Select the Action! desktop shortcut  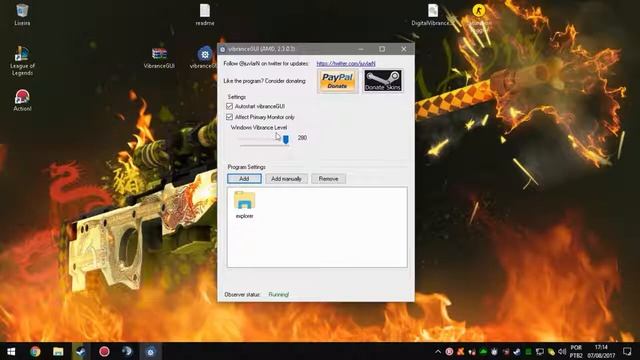22,100
